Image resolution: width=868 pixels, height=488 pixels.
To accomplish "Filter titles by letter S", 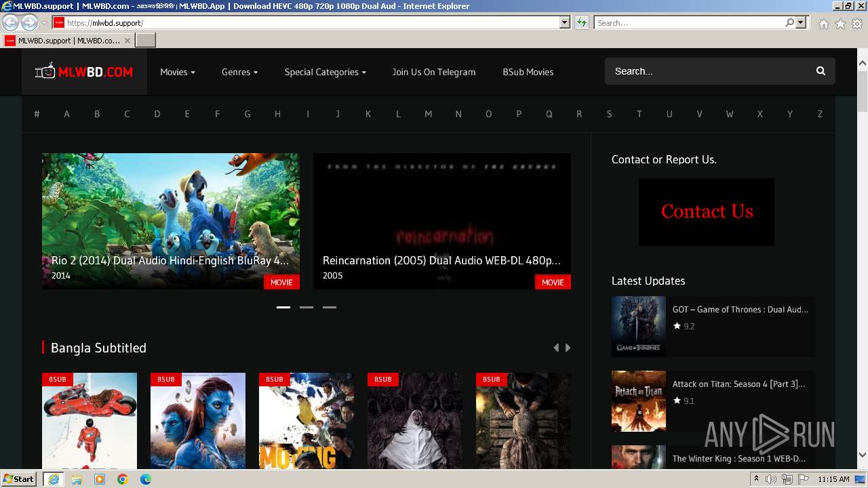I will pyautogui.click(x=609, y=114).
